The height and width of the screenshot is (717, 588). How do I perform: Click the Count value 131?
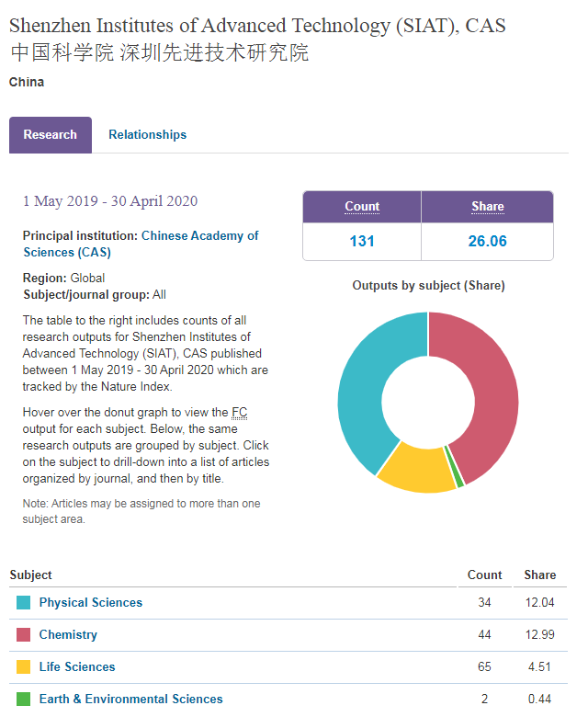click(x=362, y=243)
